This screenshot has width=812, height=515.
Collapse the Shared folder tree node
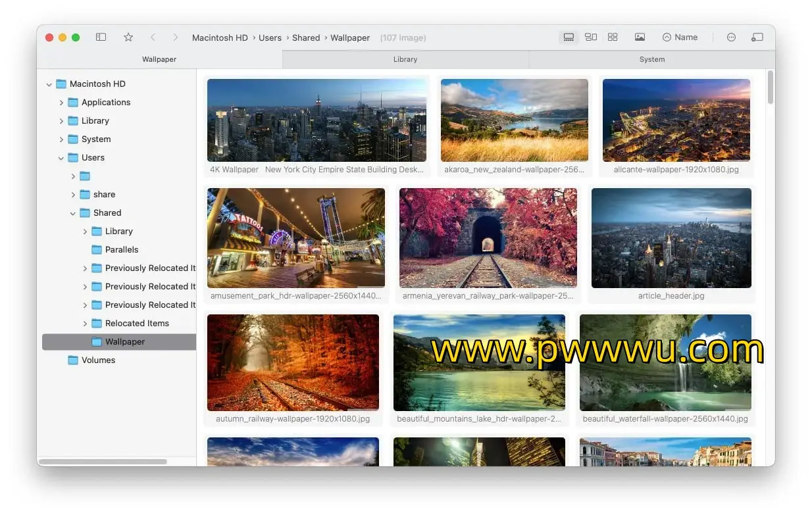(73, 213)
